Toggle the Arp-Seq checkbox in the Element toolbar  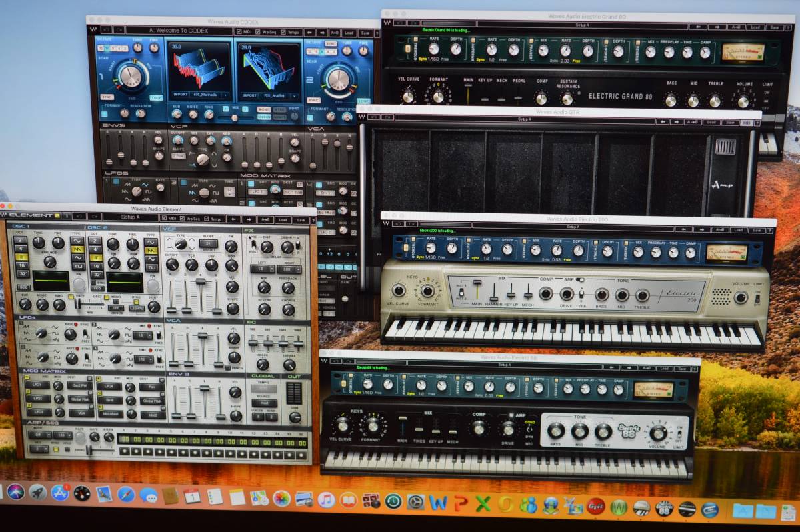pyautogui.click(x=183, y=217)
